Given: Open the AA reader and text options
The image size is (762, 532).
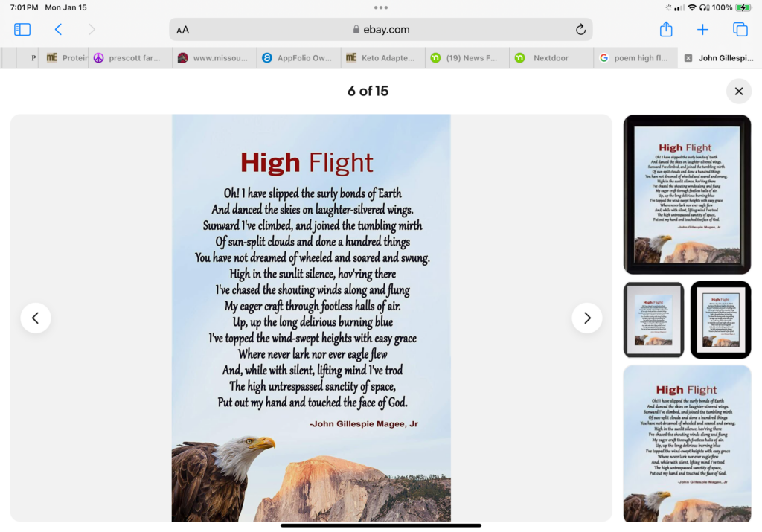Looking at the screenshot, I should pos(183,30).
